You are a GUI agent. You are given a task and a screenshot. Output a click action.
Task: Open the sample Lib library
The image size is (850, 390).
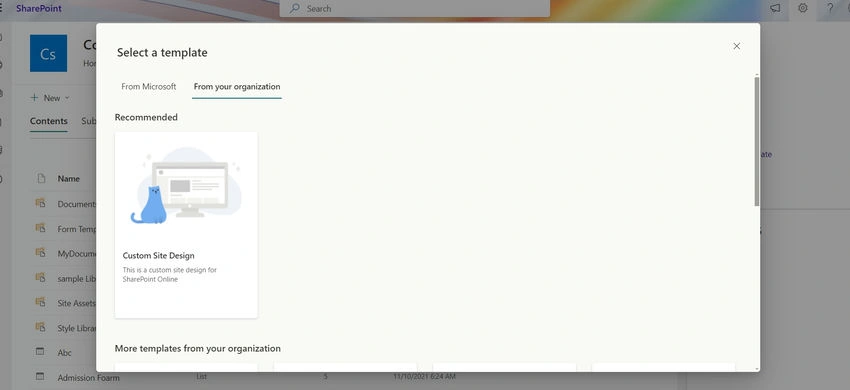coord(76,278)
